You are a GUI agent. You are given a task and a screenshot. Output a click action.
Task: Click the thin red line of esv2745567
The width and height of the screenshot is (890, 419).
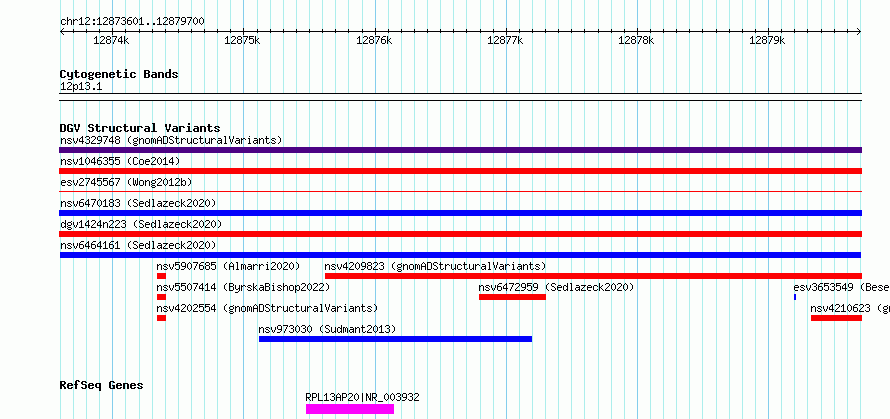tap(460, 192)
